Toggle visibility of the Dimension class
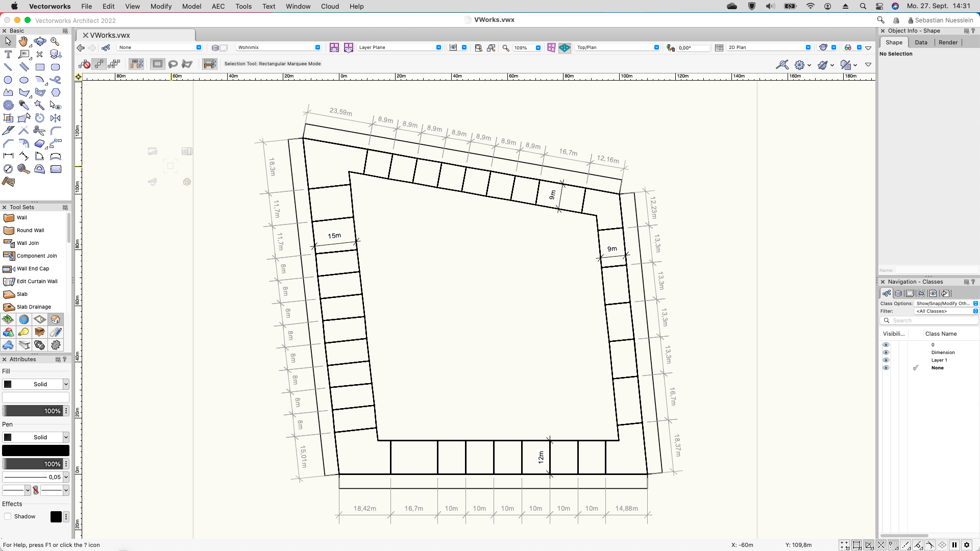Image resolution: width=980 pixels, height=551 pixels. click(x=886, y=353)
